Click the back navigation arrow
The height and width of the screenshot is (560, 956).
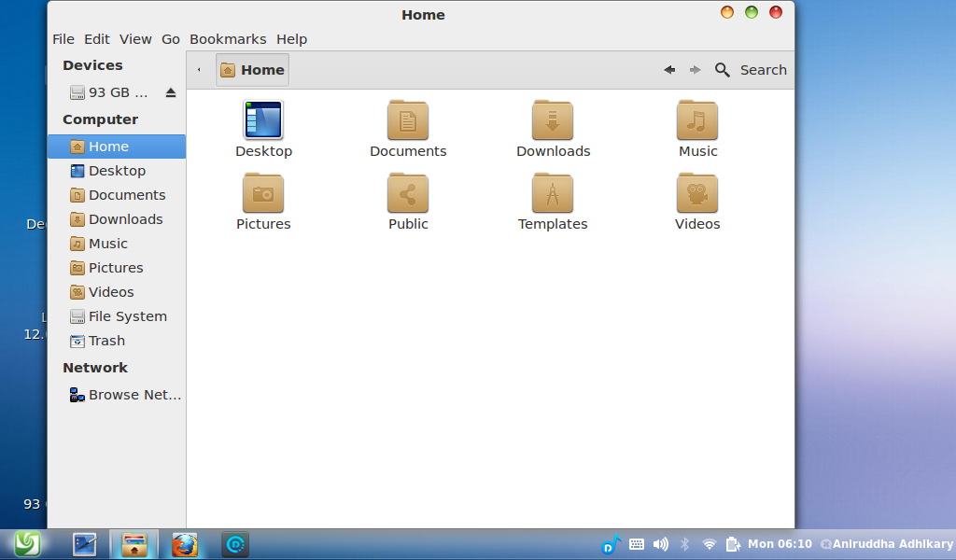(x=669, y=70)
